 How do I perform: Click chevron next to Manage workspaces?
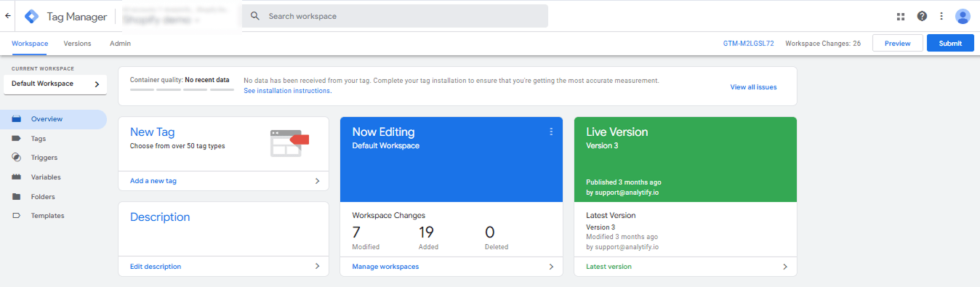pos(551,267)
